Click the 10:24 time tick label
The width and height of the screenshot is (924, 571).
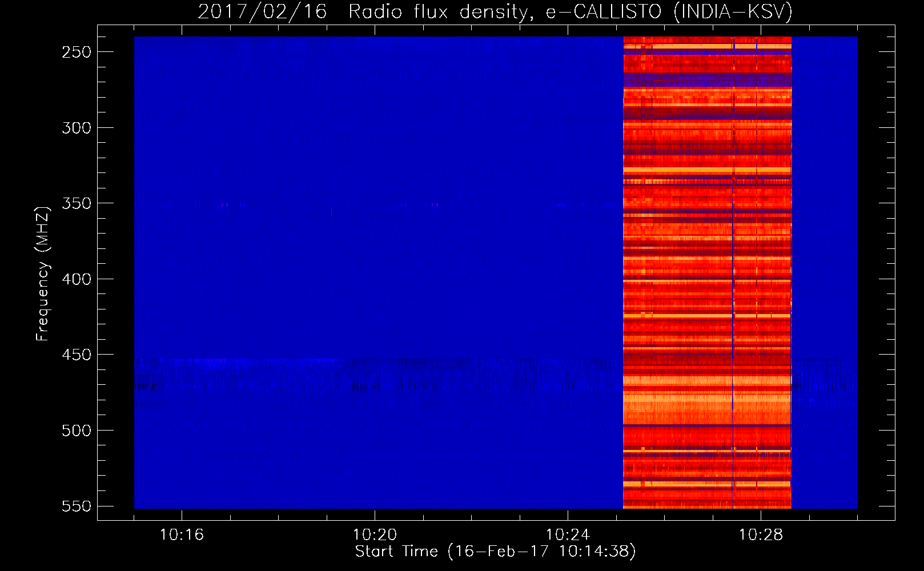point(568,535)
